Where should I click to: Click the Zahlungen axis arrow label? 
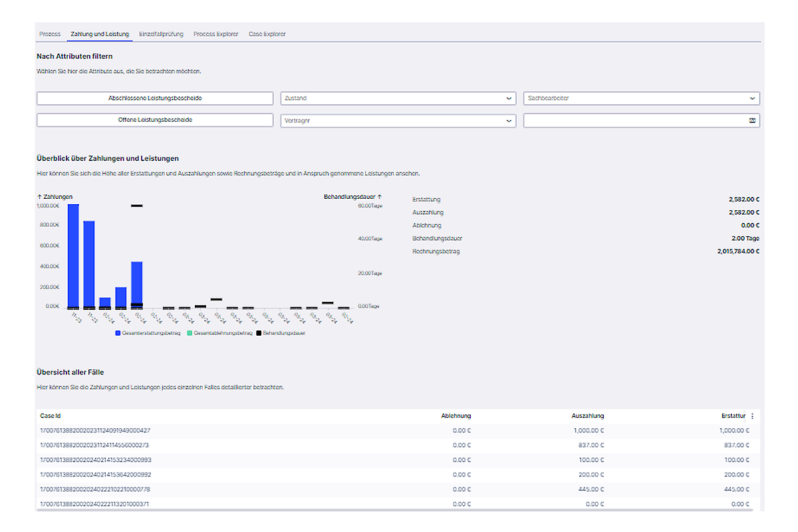click(55, 197)
